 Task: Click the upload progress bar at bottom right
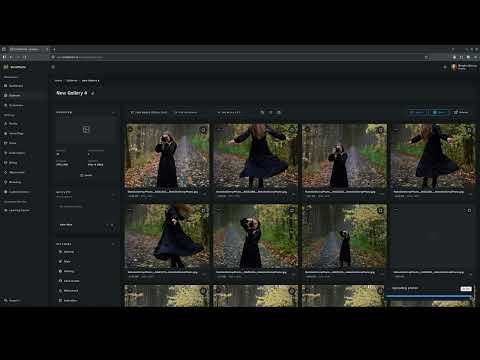429,296
